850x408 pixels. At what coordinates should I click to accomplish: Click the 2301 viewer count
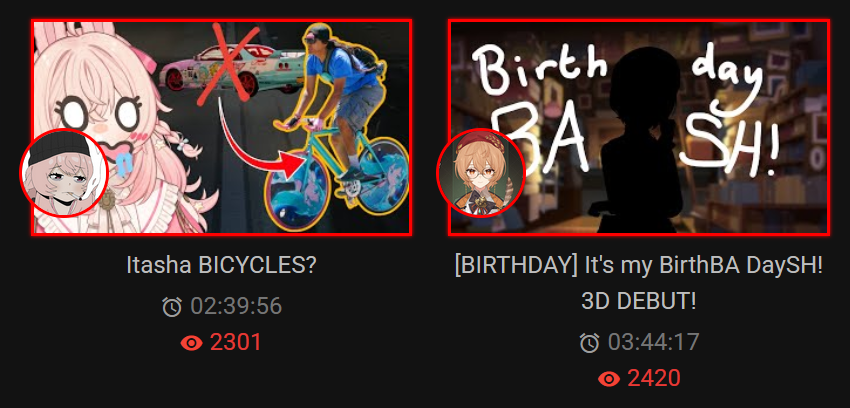pos(235,342)
